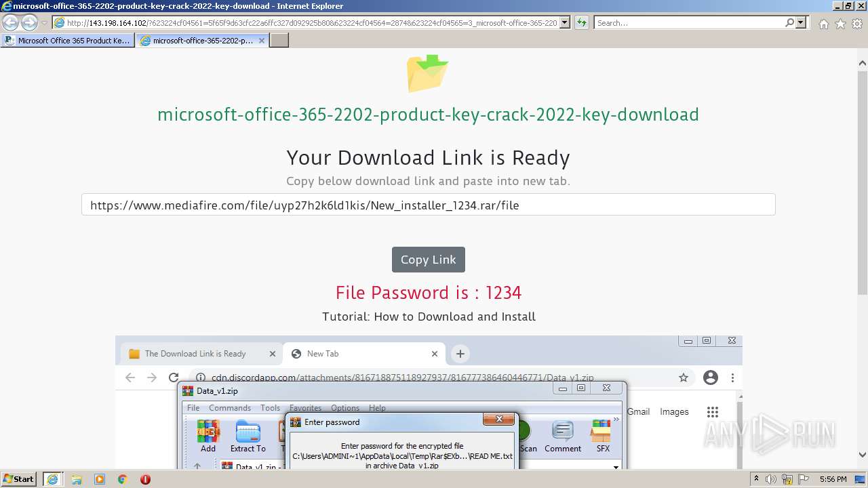Screen dimensions: 868x488
Task: Click 'Copy below download link' instruction text
Action: coord(428,181)
